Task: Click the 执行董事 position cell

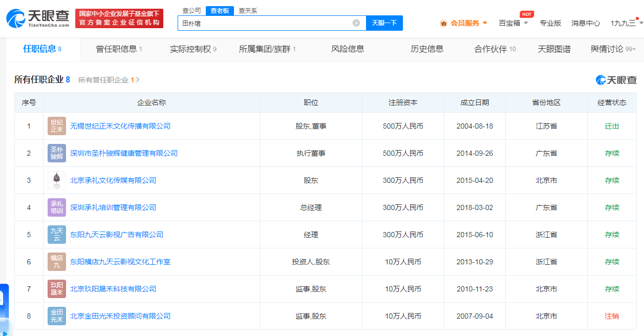Action: click(311, 153)
